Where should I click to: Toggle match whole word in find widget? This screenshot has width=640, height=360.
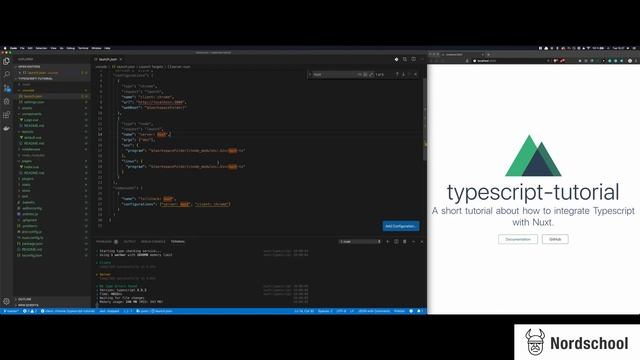tap(365, 74)
